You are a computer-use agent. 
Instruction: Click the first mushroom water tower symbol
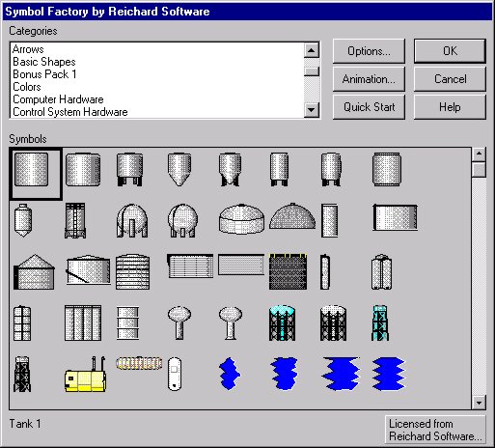179,322
